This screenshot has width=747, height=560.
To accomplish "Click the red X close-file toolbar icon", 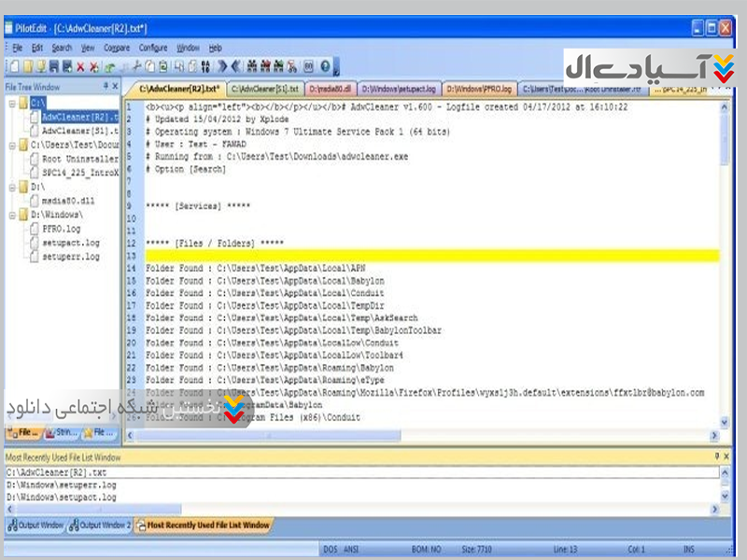I will pyautogui.click(x=81, y=66).
